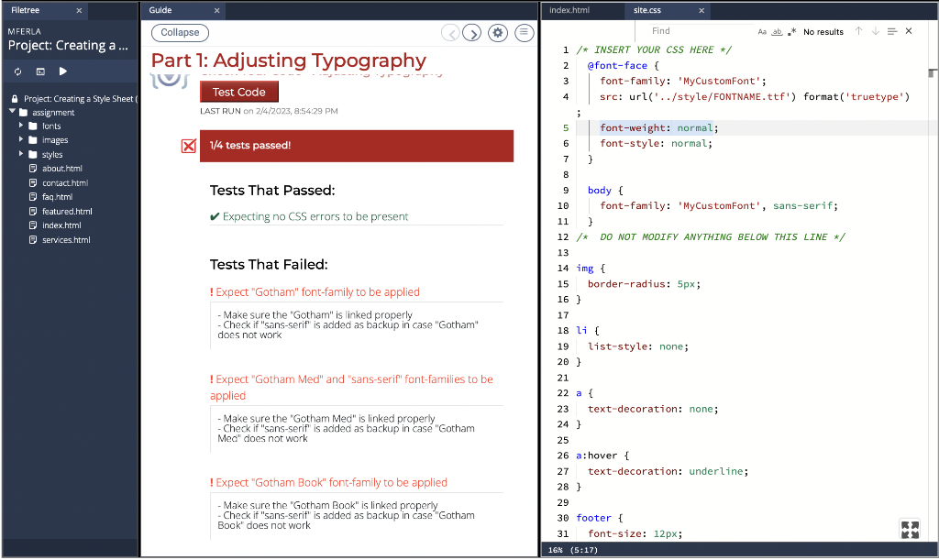The image size is (939, 560).
Task: Expand the images folder
Action: 21,140
